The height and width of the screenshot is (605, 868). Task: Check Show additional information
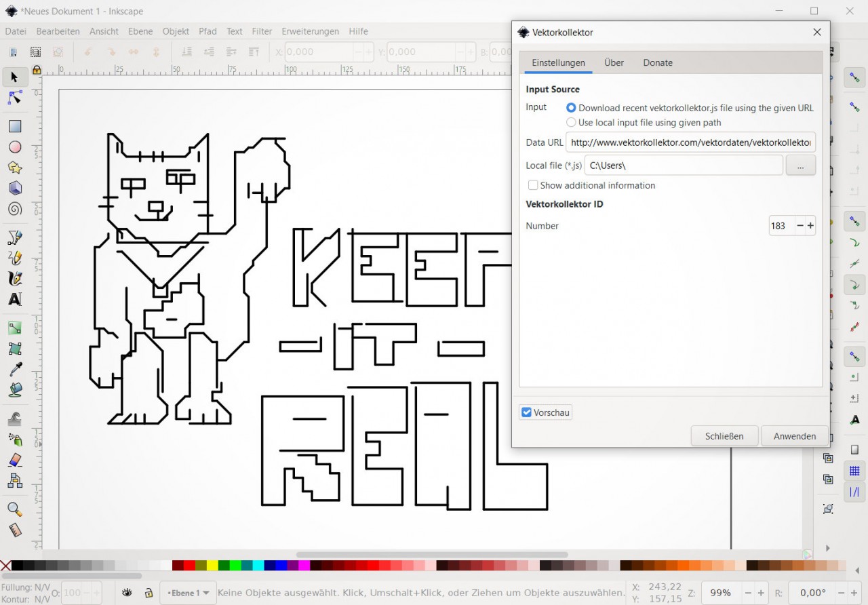[x=533, y=185]
